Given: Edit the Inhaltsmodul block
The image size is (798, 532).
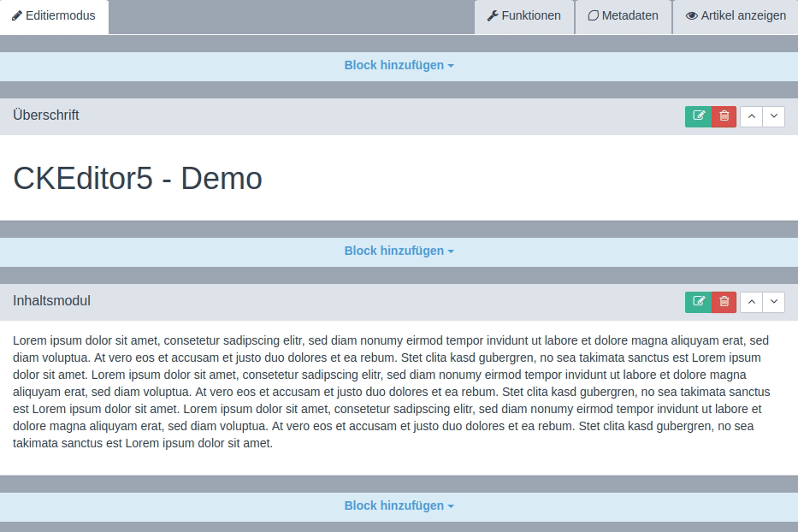Looking at the screenshot, I should tap(698, 302).
